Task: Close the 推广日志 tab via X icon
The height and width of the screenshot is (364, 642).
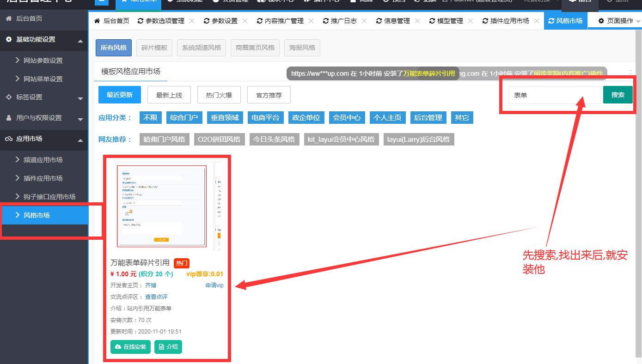Action: [x=364, y=21]
